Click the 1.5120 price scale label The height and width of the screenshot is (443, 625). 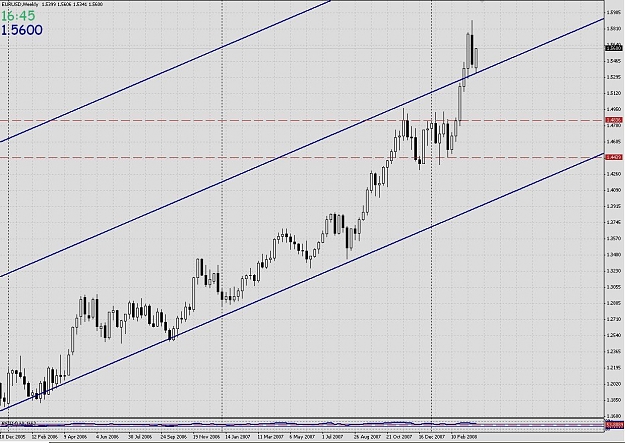[x=614, y=93]
